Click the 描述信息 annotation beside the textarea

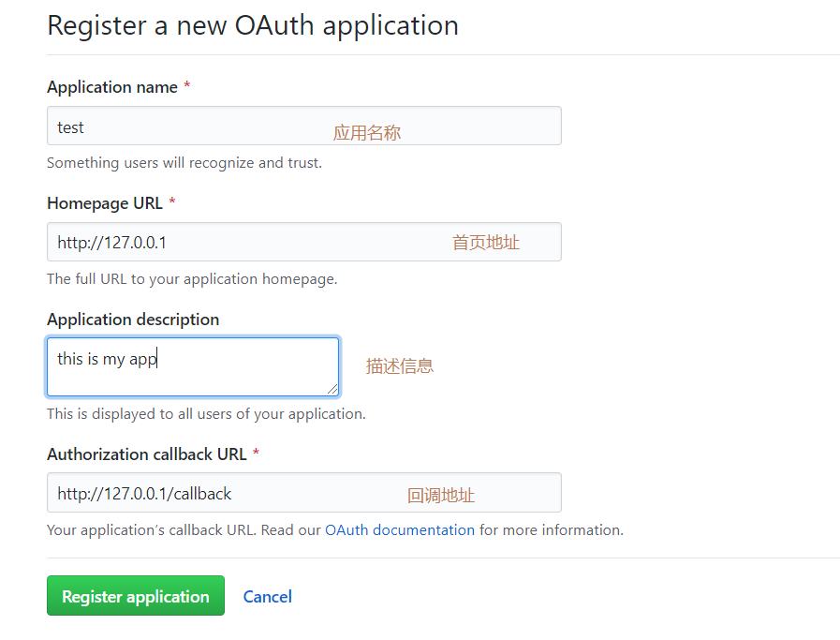point(399,365)
